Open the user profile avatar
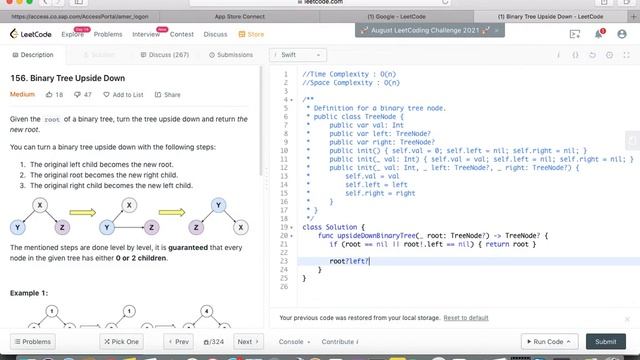 (x=622, y=34)
